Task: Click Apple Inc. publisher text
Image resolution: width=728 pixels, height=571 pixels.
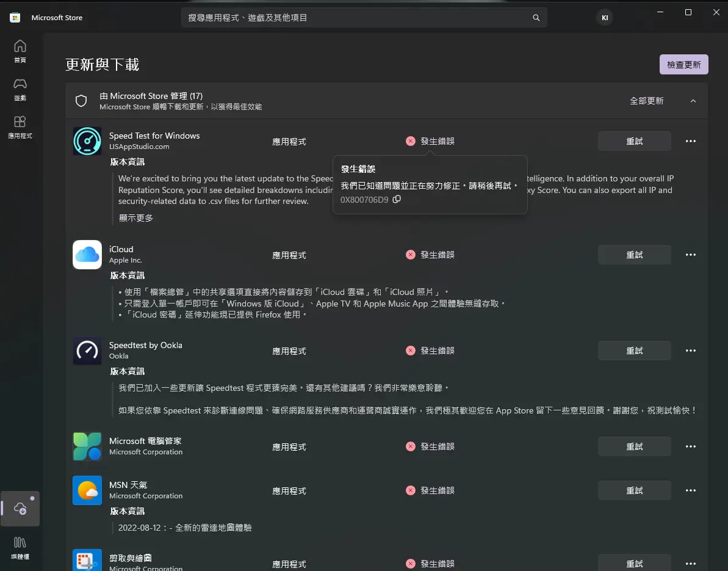Action: tap(125, 260)
